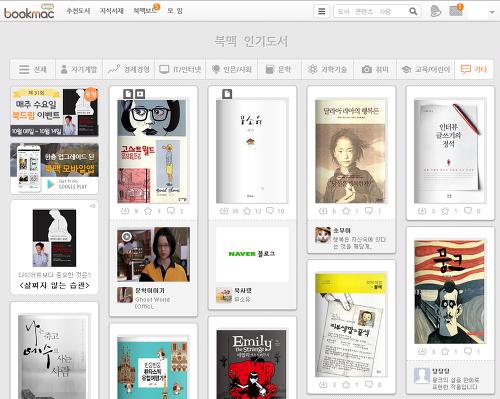Screen dimensions: 500x399
Task: Open the cat avatar user comment
Action: [351, 238]
